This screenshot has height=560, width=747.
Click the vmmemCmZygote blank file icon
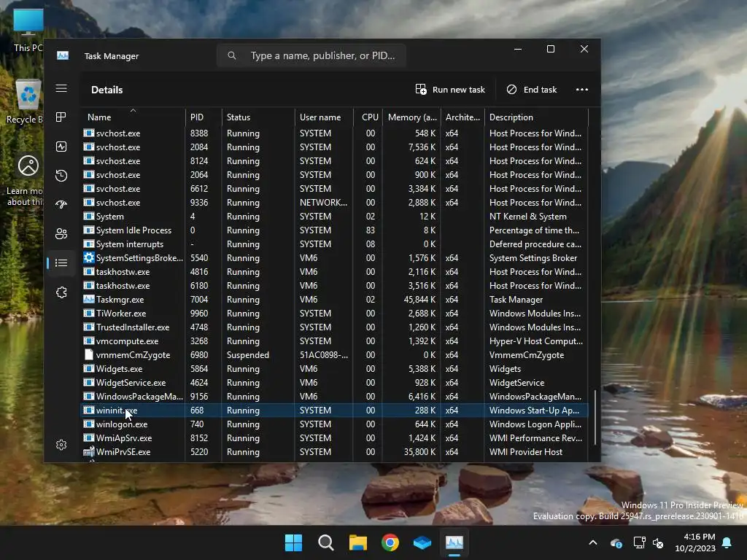coord(88,355)
